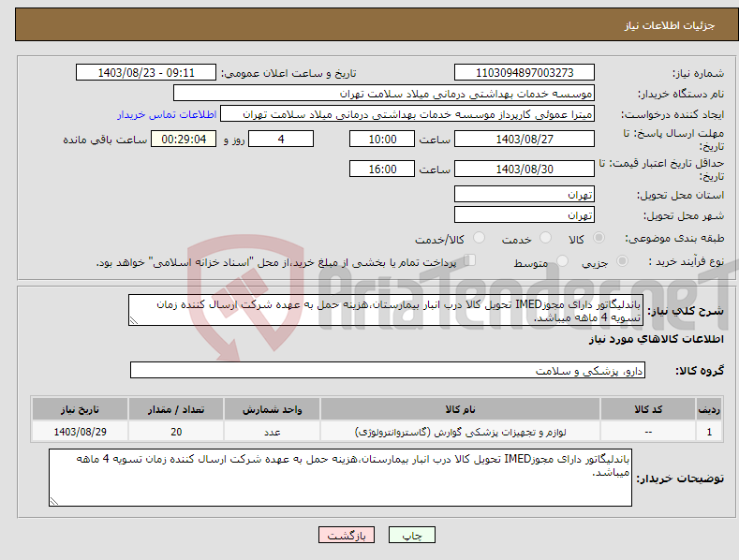Screen dimensions: 739x560
Task: Click the استان محل تحویل field
Action: [525, 194]
